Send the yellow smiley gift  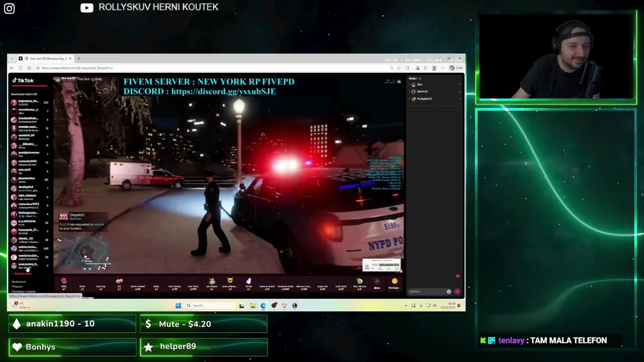coord(230,283)
